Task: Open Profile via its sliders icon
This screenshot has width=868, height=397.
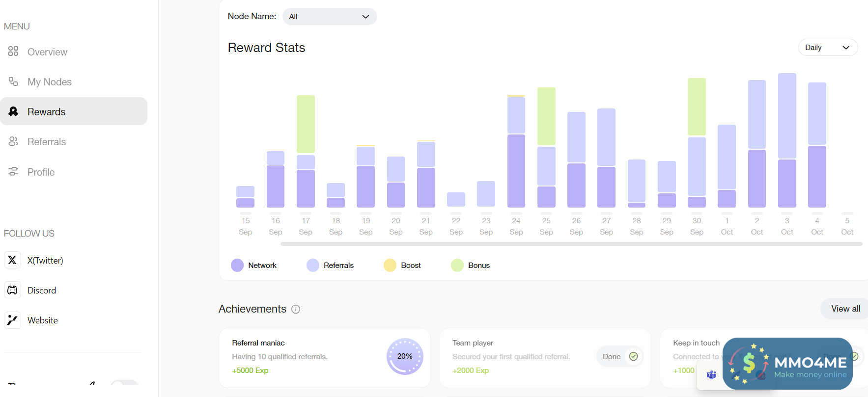Action: coord(13,172)
